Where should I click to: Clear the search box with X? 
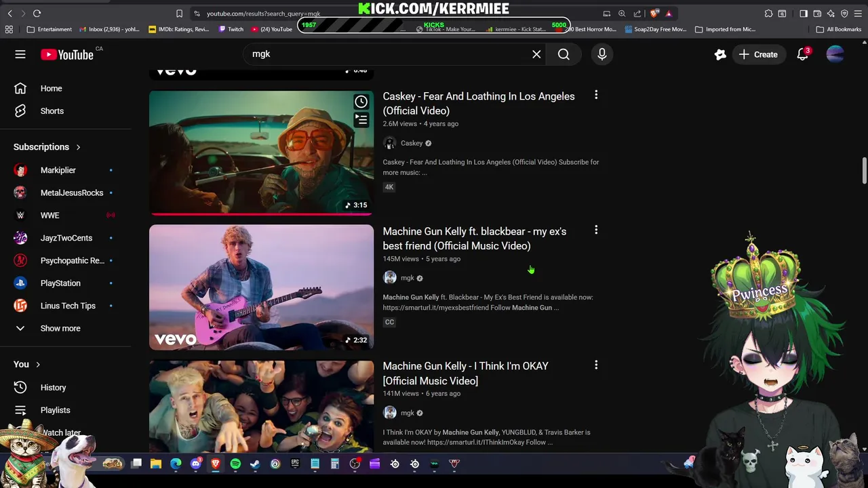pos(536,54)
